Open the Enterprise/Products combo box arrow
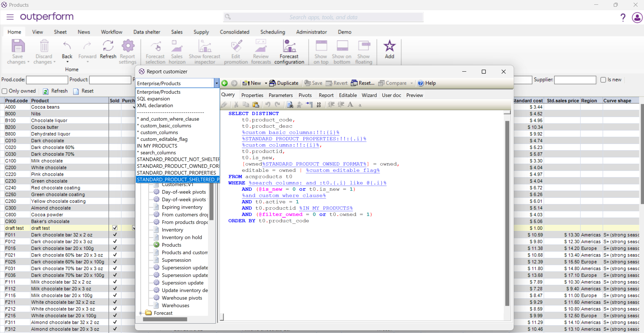The width and height of the screenshot is (644, 333). click(216, 83)
